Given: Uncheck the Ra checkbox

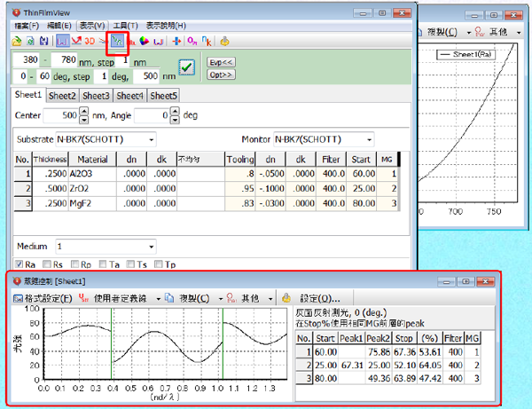Looking at the screenshot, I should 20,264.
